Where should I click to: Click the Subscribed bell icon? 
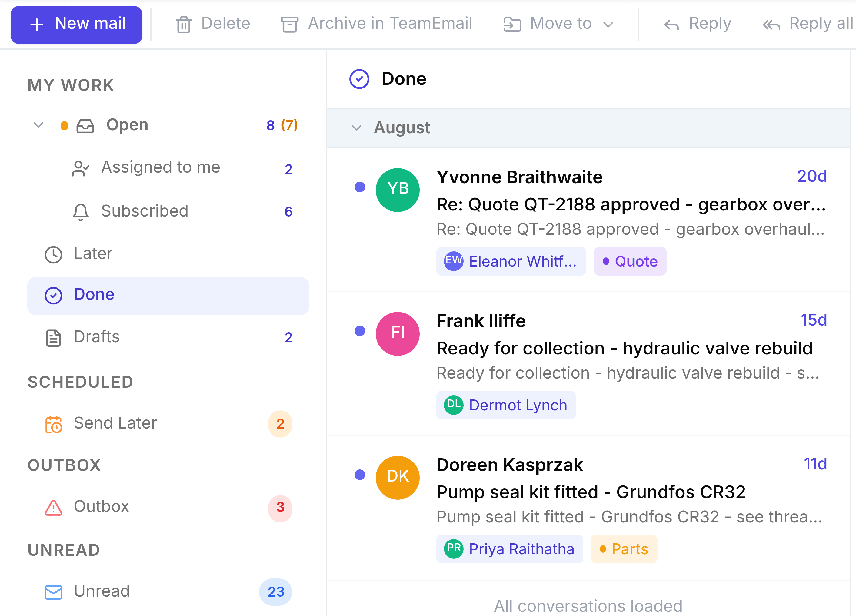click(x=80, y=211)
